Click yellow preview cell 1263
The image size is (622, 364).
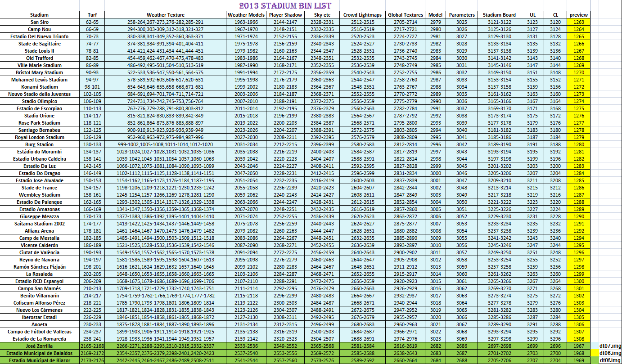(x=579, y=22)
